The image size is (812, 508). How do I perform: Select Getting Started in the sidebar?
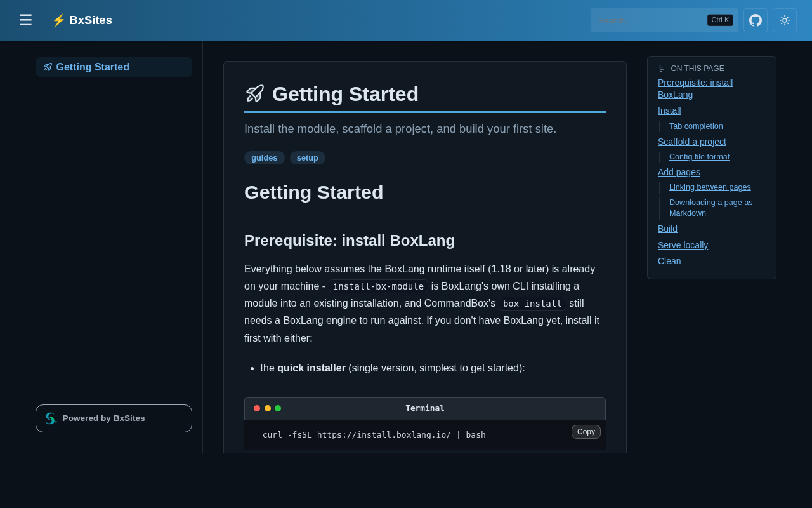point(114,67)
